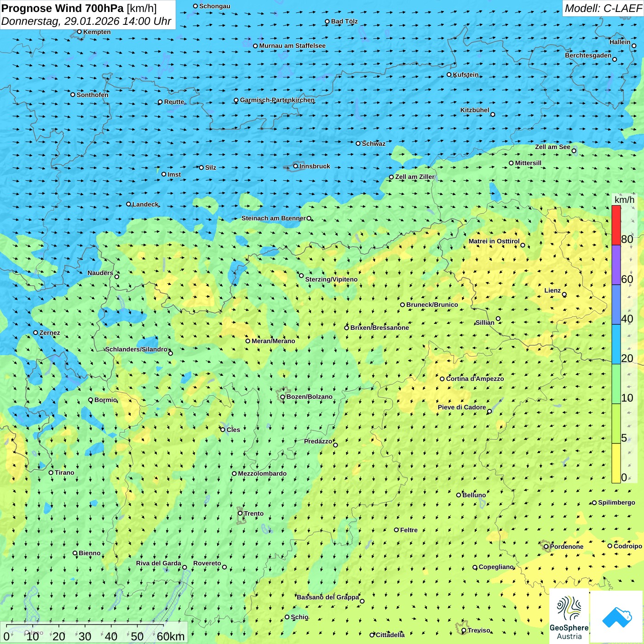Select the Cortina d'Ampezzo label
Viewport: 644px width, 644px height.
click(475, 379)
